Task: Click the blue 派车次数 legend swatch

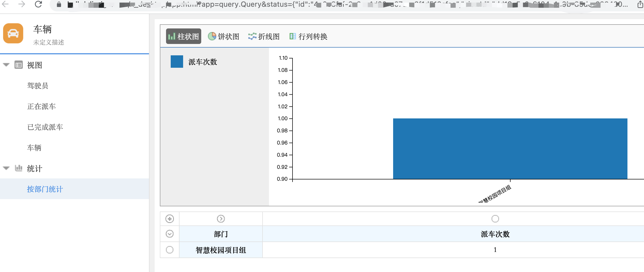Action: pos(177,62)
